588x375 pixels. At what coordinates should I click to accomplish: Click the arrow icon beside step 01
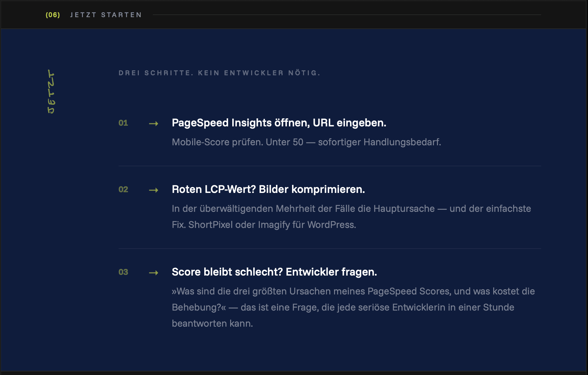point(154,124)
